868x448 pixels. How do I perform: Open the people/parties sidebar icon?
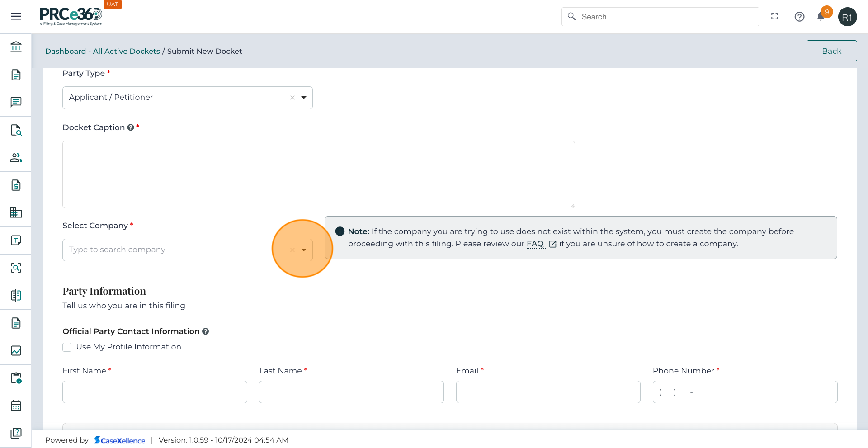point(16,157)
